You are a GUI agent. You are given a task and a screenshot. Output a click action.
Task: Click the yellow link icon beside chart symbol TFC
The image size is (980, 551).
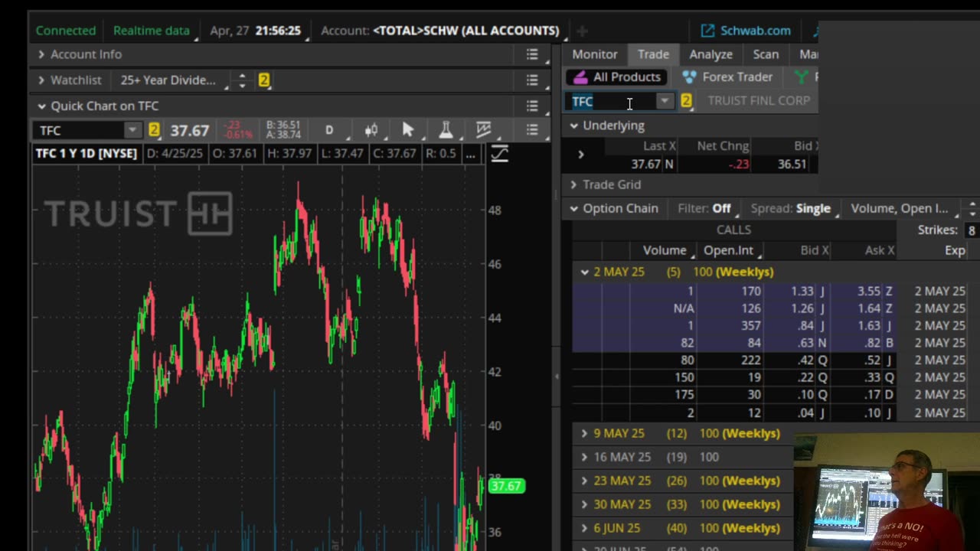[x=154, y=130]
